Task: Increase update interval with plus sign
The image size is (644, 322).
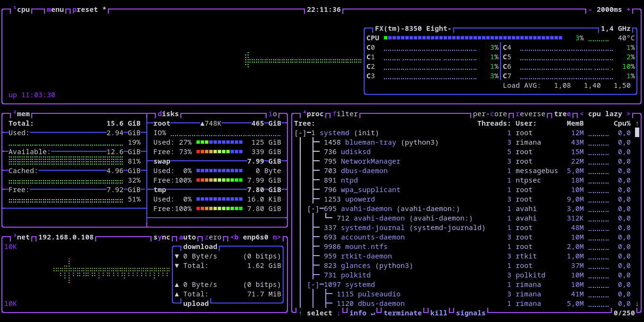Action: pos(628,9)
